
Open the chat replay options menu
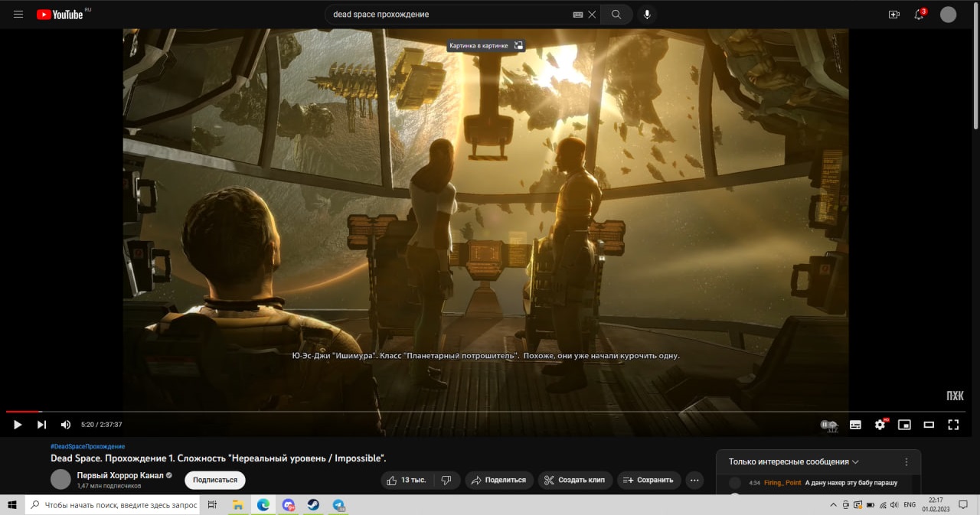click(906, 462)
